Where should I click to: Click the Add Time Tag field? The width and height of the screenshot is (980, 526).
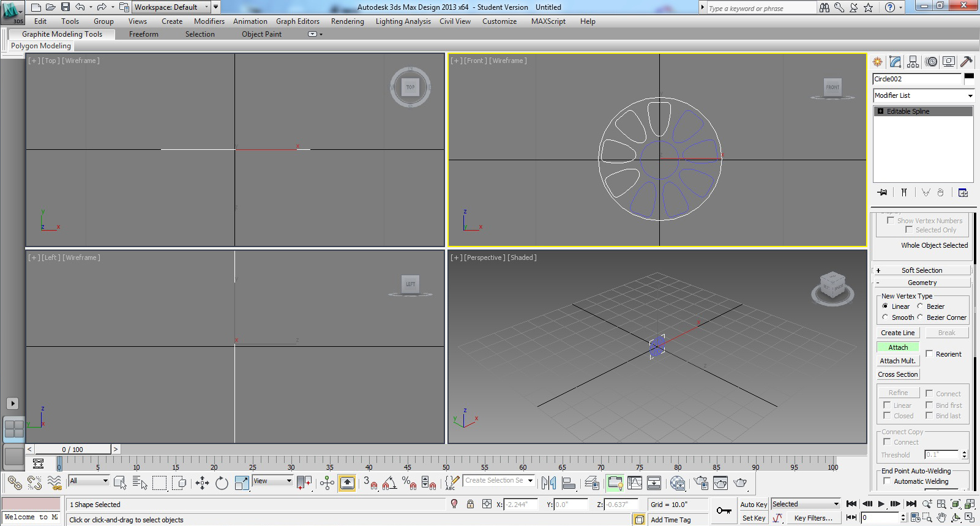click(x=678, y=519)
